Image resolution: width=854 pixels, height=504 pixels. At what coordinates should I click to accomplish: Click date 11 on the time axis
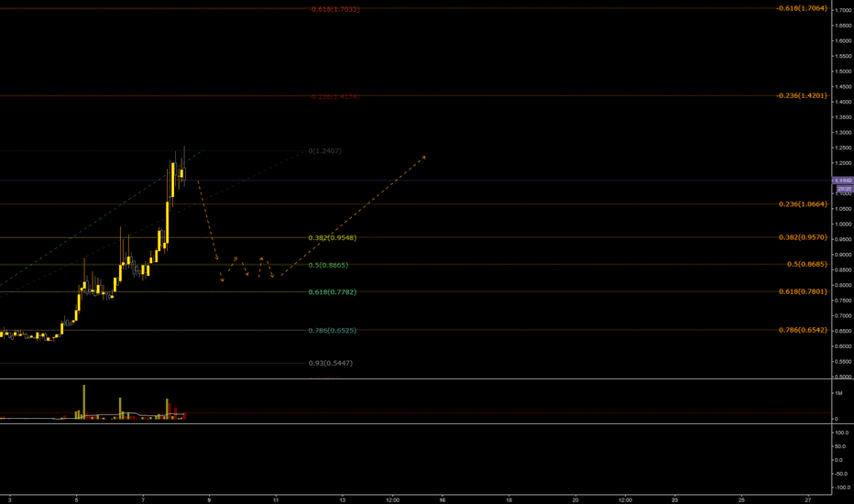click(x=276, y=499)
